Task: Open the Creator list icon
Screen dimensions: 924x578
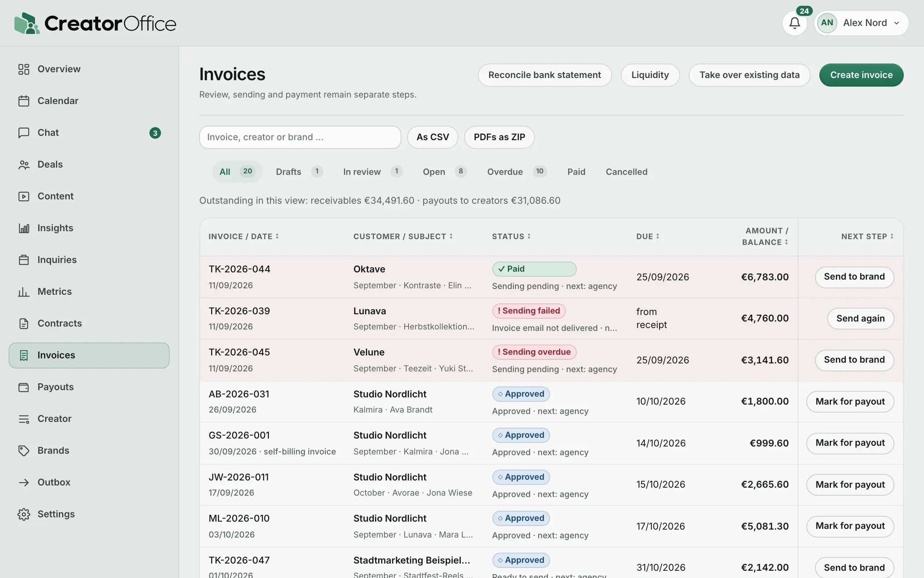Action: 24,419
